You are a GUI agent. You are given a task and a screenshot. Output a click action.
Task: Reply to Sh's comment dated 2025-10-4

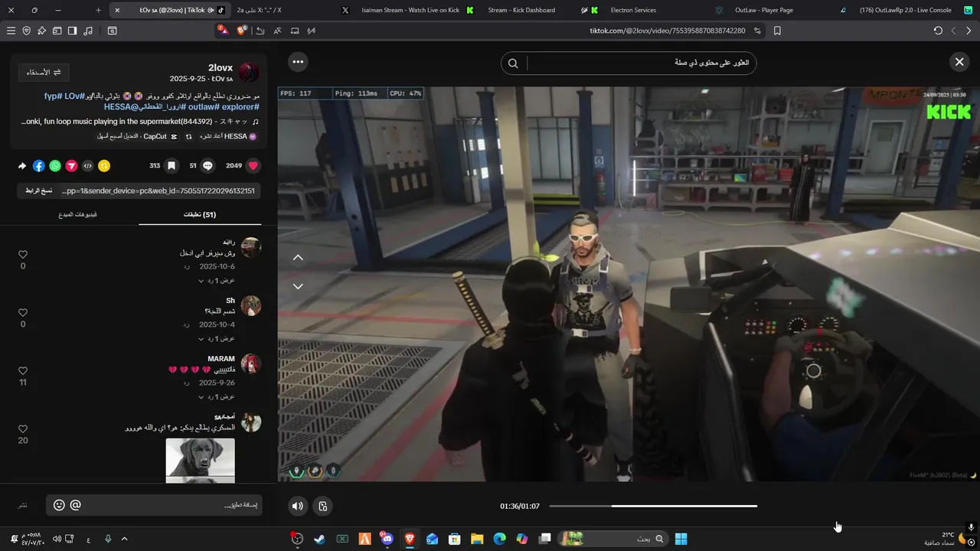[x=186, y=325]
